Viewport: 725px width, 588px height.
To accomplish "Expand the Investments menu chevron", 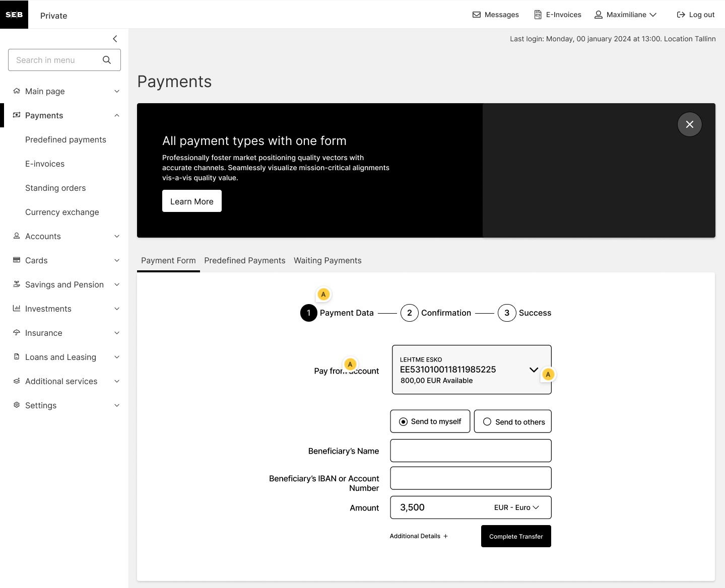I will pos(117,309).
